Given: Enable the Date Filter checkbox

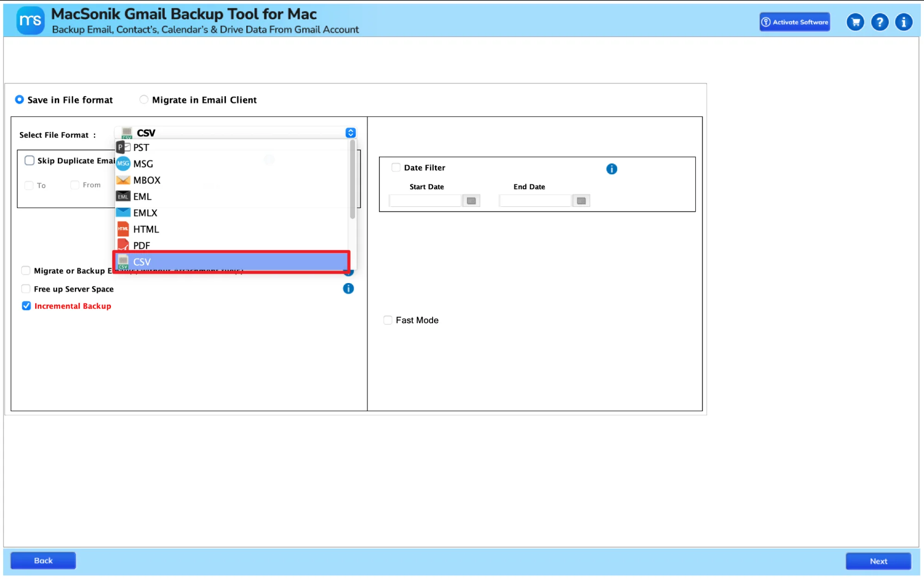Looking at the screenshot, I should point(396,167).
